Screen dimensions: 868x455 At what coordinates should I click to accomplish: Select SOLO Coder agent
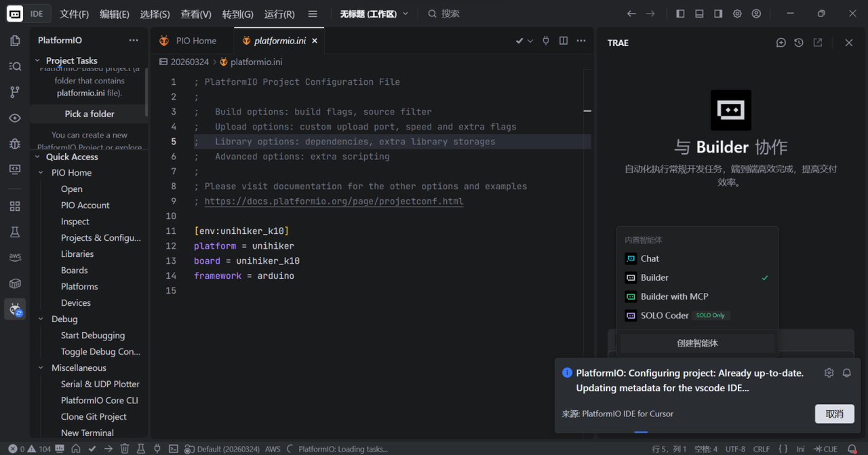697,315
